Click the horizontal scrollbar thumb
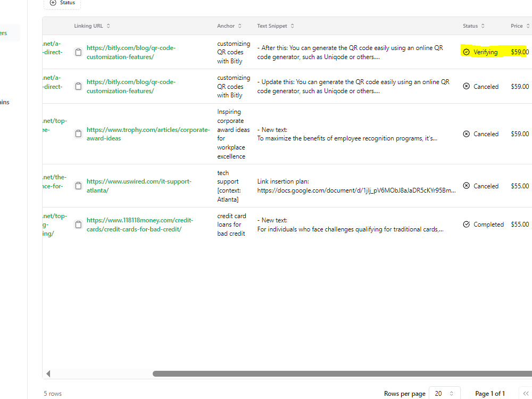The width and height of the screenshot is (532, 399). click(342, 373)
